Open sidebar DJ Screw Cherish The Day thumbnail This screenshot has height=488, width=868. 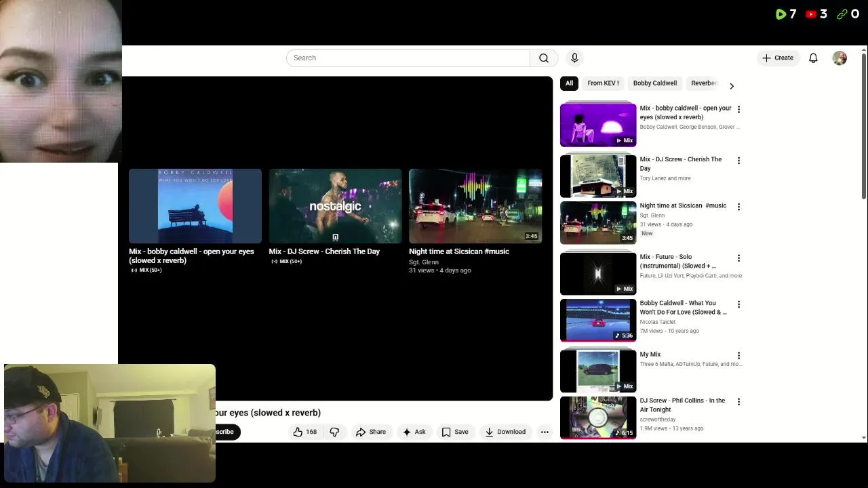598,176
